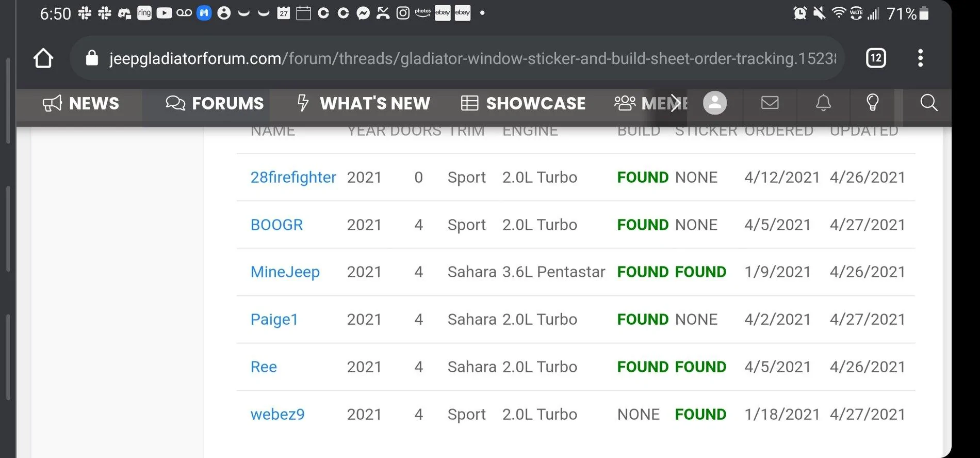Image resolution: width=980 pixels, height=458 pixels.
Task: Select 28firefighter's ordered date 4/12/2021
Action: click(781, 177)
